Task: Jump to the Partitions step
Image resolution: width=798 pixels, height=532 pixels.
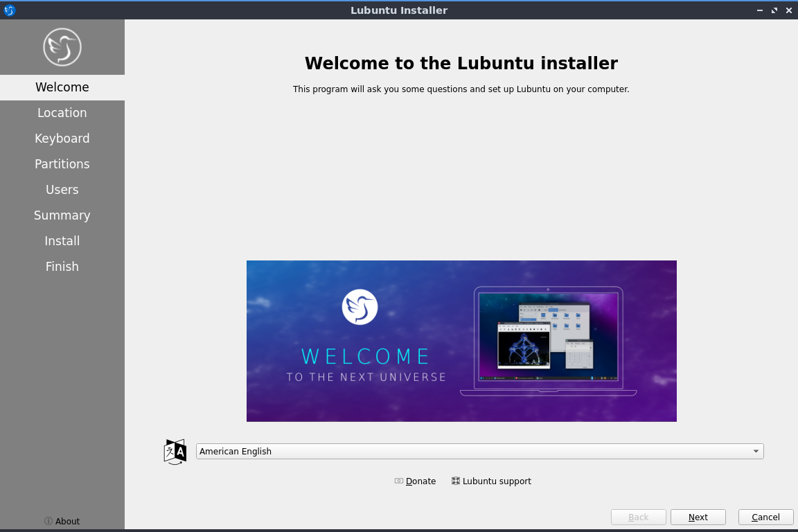Action: pyautogui.click(x=62, y=164)
